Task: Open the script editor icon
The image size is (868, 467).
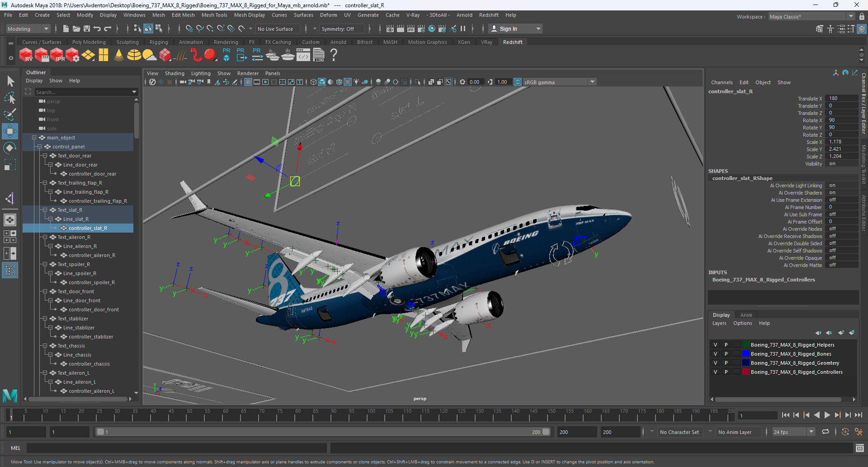Action: (x=860, y=448)
